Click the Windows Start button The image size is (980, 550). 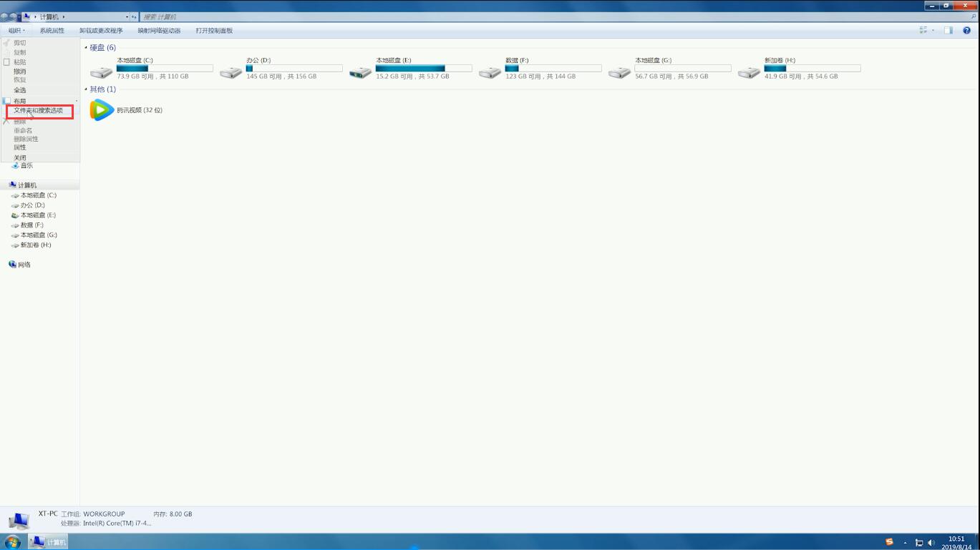12,542
